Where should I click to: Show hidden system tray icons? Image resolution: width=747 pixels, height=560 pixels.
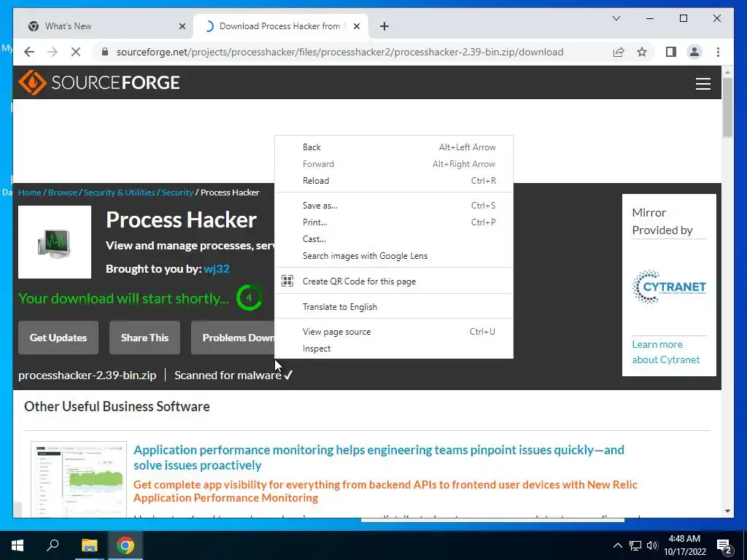[617, 545]
